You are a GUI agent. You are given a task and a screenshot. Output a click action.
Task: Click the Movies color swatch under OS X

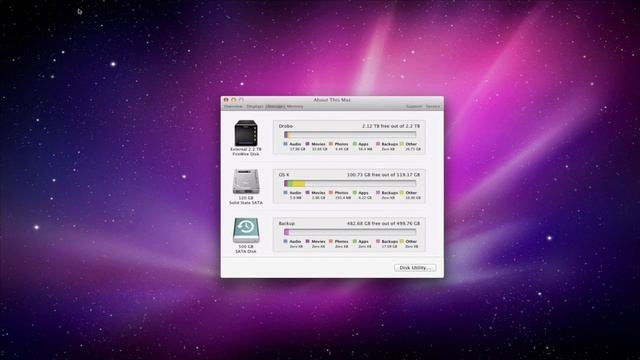click(x=307, y=193)
